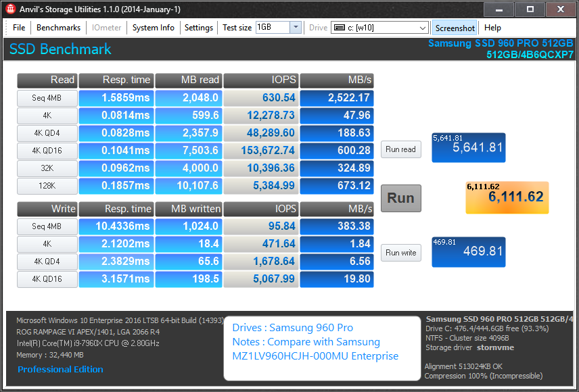Click the total score box 6,111.62
This screenshot has width=579, height=392.
507,198
